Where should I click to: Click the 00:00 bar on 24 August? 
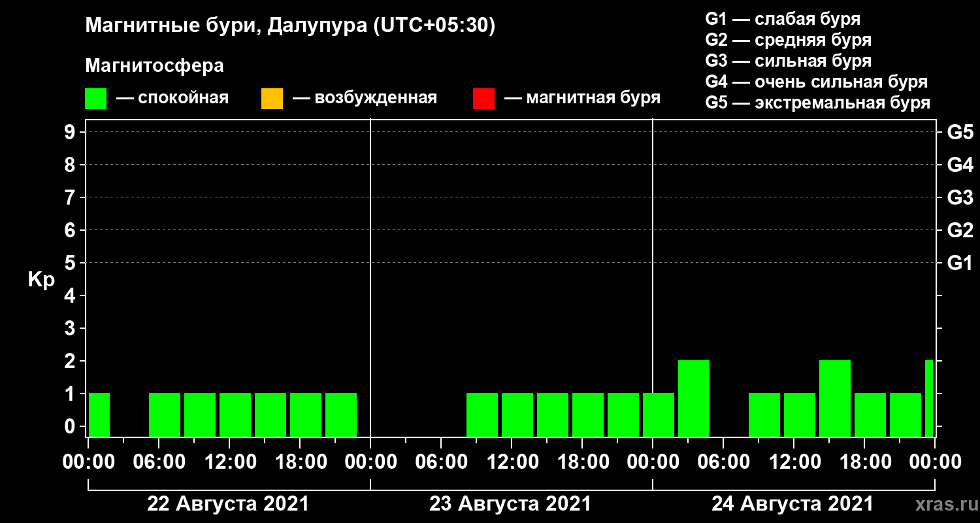[659, 414]
